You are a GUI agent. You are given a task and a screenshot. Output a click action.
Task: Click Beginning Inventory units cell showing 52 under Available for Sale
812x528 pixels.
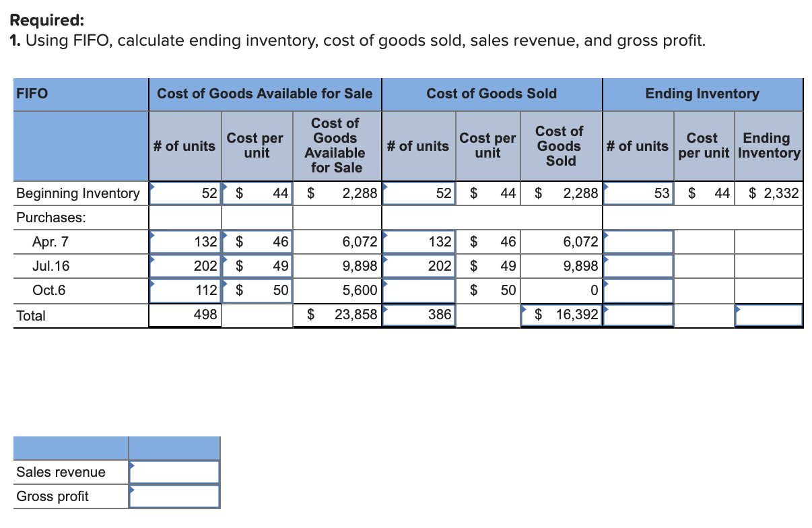184,193
